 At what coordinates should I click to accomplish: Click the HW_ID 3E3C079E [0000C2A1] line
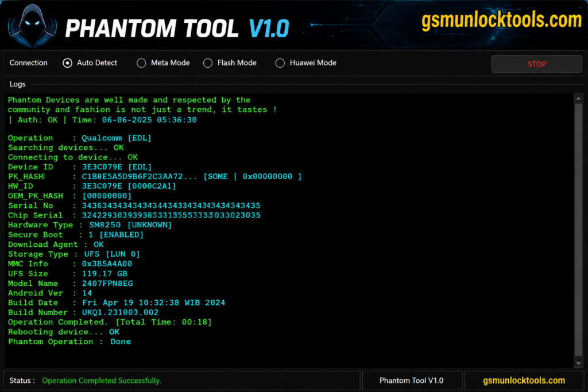coord(92,187)
